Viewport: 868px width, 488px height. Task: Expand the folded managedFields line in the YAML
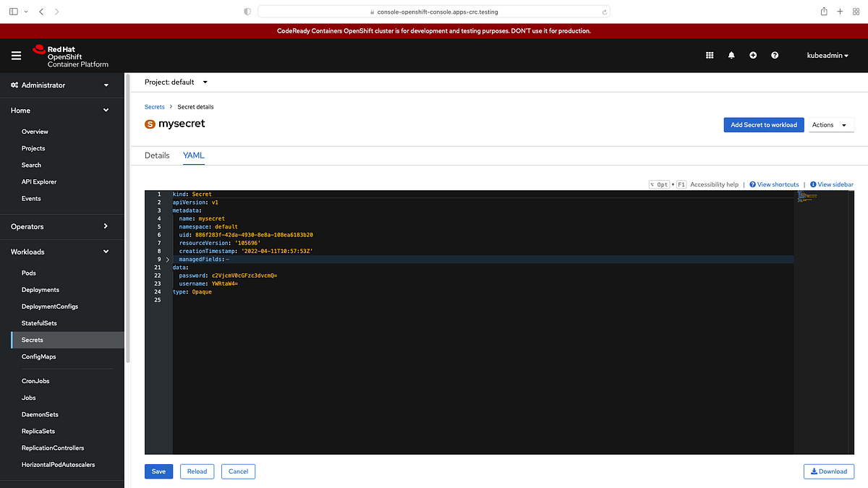pyautogui.click(x=167, y=259)
